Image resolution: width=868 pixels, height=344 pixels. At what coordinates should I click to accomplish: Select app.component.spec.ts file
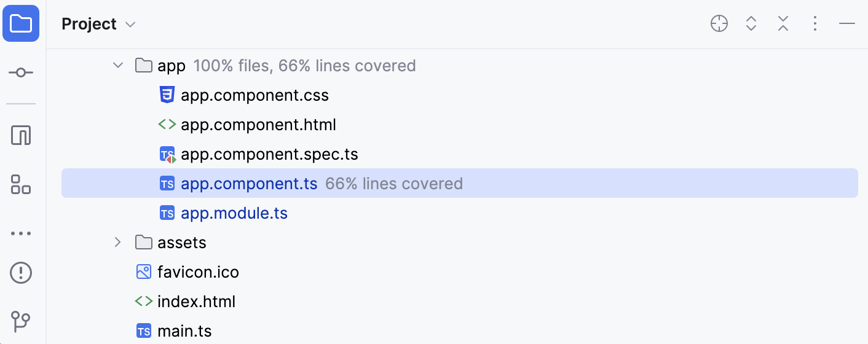(x=269, y=154)
